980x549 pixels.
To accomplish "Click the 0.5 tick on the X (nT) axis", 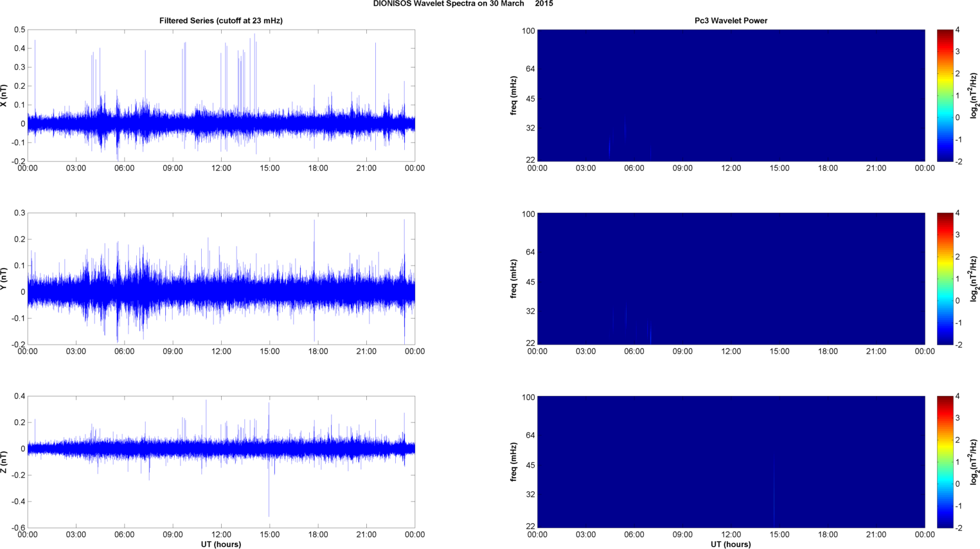I will pos(19,30).
